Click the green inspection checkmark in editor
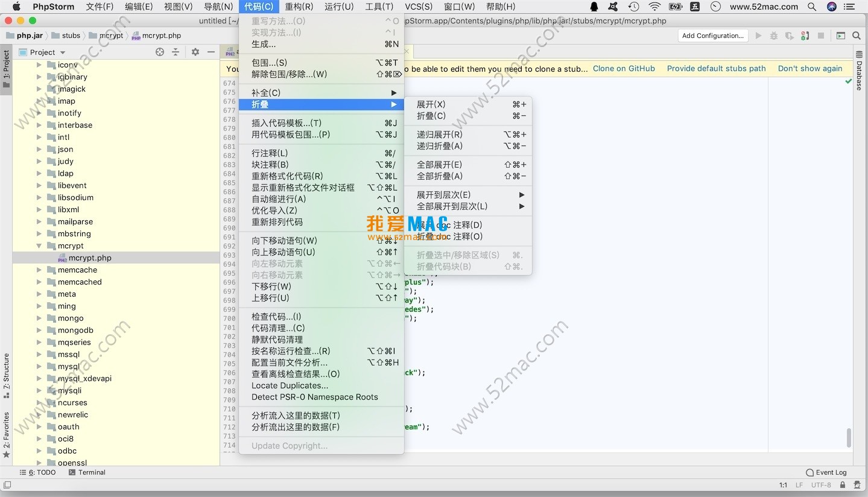This screenshot has width=868, height=497. (x=848, y=81)
